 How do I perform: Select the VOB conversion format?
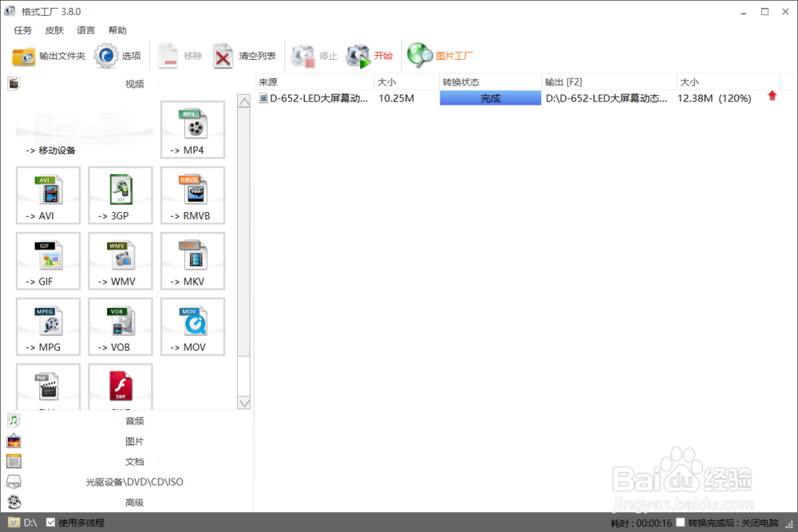(x=120, y=326)
